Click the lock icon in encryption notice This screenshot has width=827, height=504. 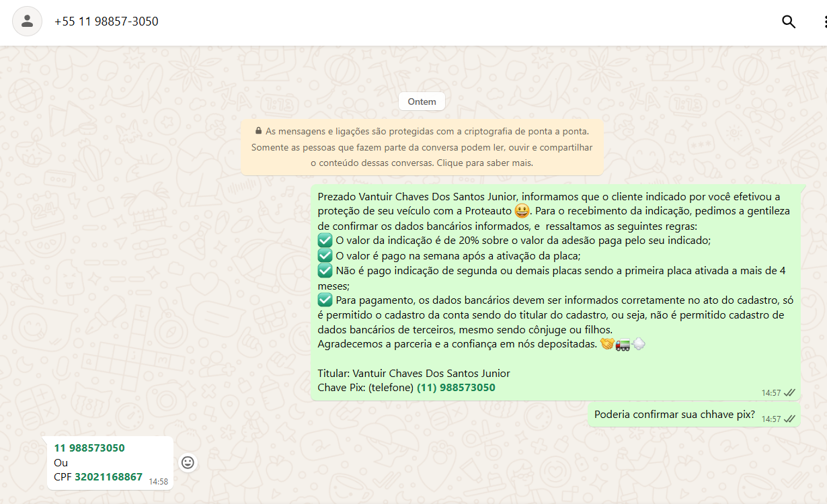(x=258, y=131)
